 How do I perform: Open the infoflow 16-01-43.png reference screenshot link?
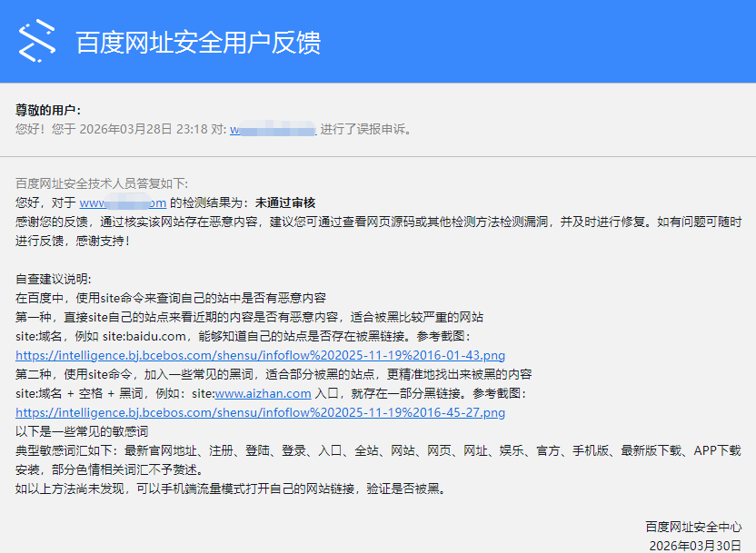tap(261, 356)
